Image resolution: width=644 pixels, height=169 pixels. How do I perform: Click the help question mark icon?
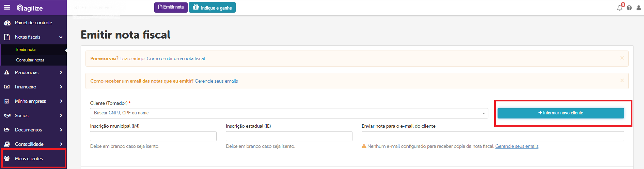(629, 8)
